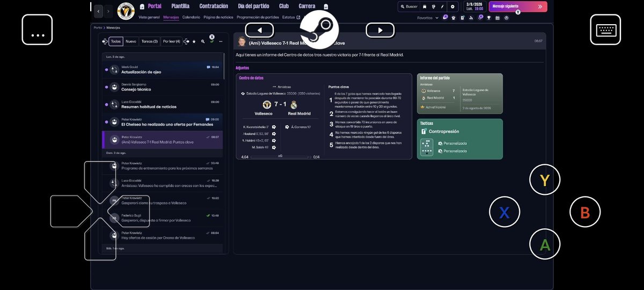Click the Buscar search field
This screenshot has width=644, height=290.
(x=408, y=6)
